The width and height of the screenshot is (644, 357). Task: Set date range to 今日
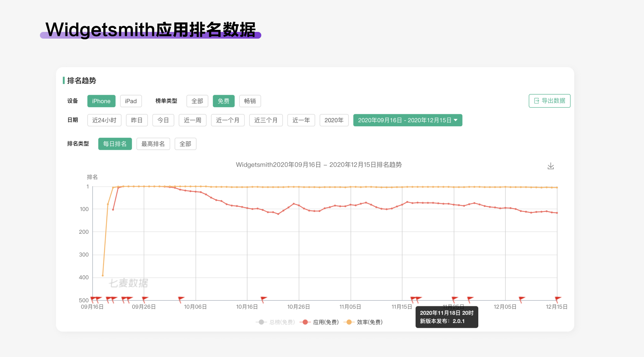[163, 120]
